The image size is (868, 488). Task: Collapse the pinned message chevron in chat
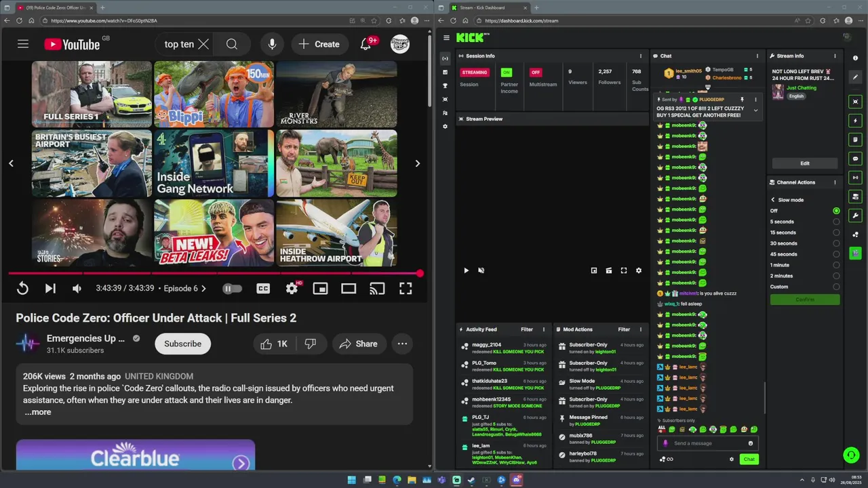click(755, 110)
